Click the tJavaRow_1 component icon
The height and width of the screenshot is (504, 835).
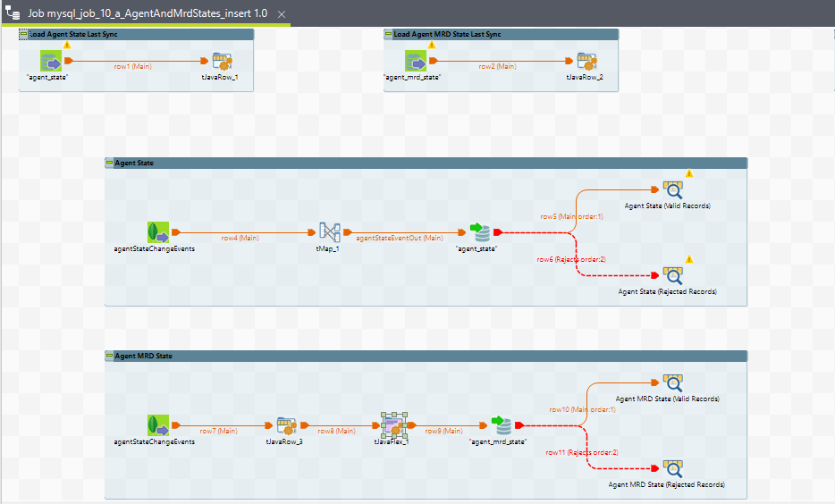222,62
